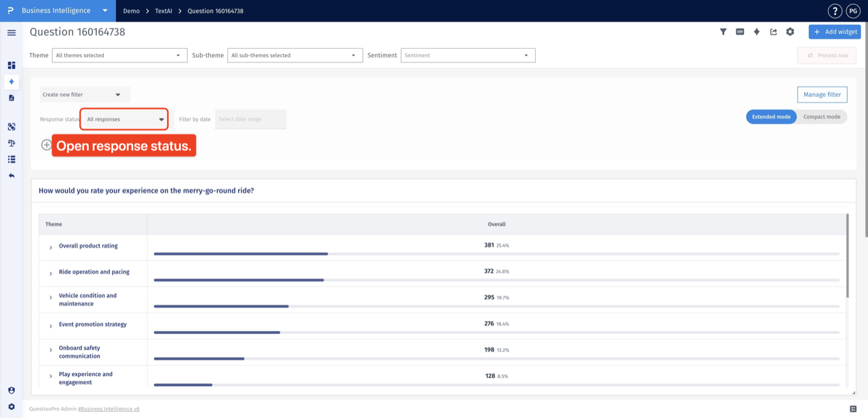Click the Add widget button
Screen dimensions: 868x420
(835, 32)
